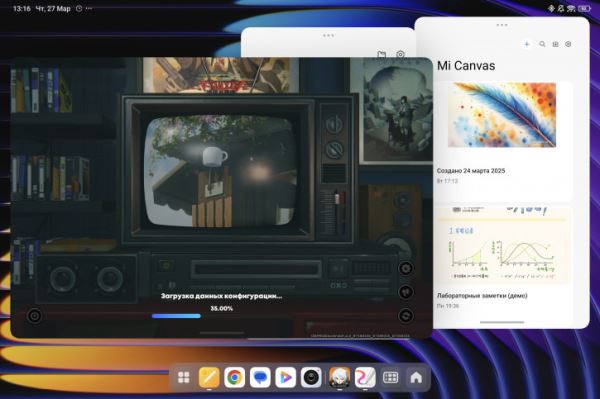600x399 pixels.
Task: Open Mi Canvas settings gear
Action: coord(568,44)
